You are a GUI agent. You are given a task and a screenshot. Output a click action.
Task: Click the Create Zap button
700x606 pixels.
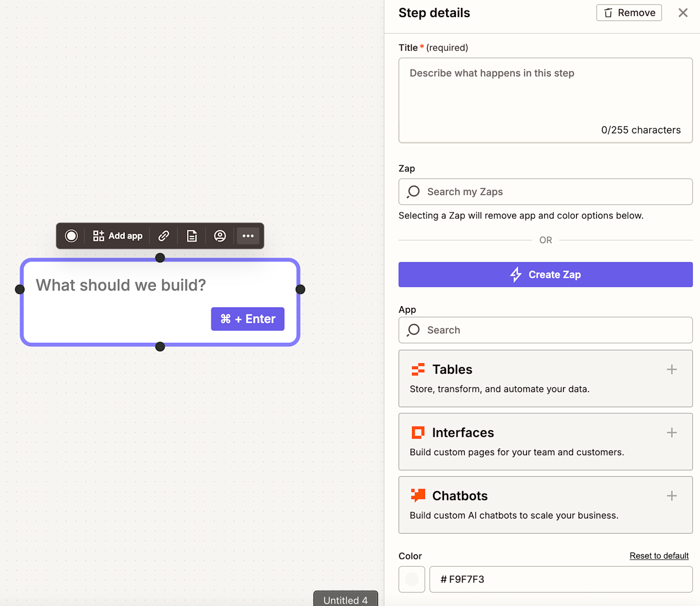[545, 275]
